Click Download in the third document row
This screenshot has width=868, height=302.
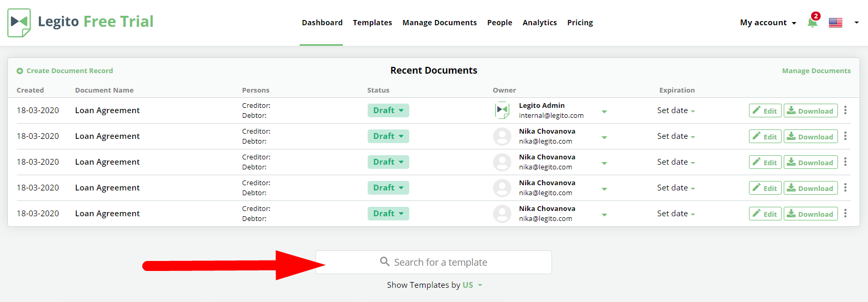point(811,162)
